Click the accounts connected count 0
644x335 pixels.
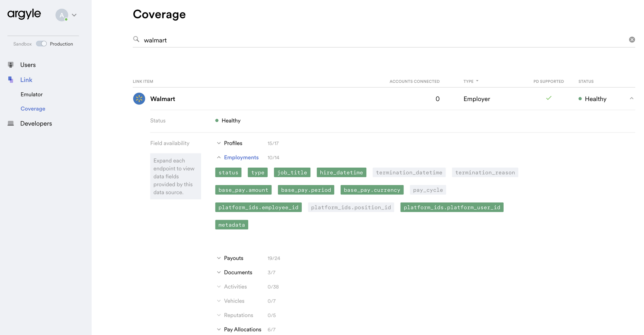click(x=437, y=99)
